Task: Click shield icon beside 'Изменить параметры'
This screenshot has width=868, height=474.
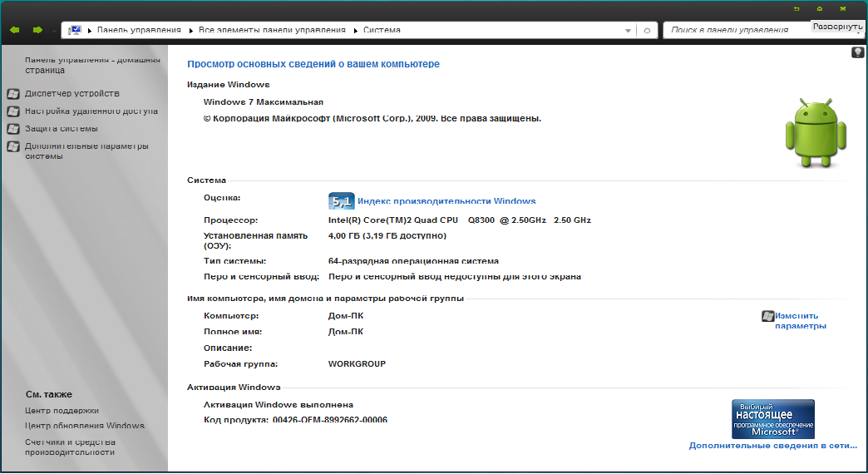Action: [767, 316]
